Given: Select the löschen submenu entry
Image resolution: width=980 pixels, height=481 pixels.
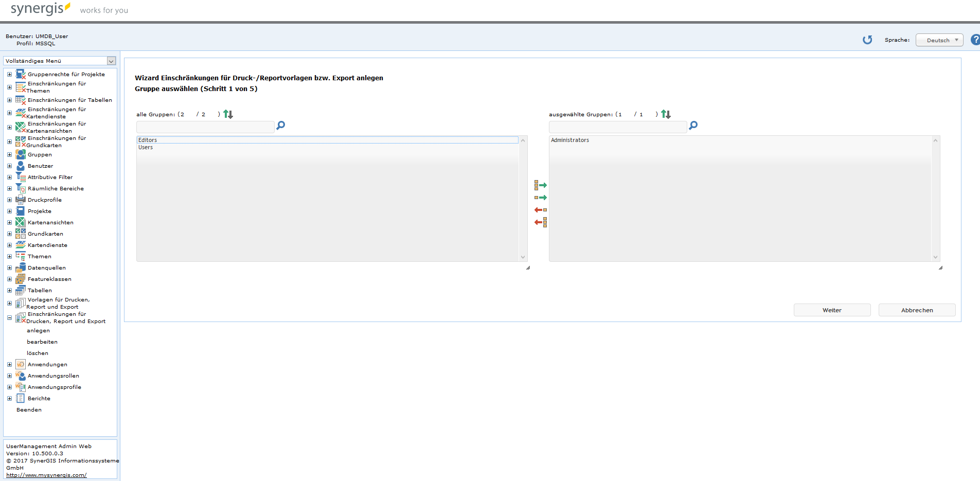Looking at the screenshot, I should pyautogui.click(x=38, y=353).
